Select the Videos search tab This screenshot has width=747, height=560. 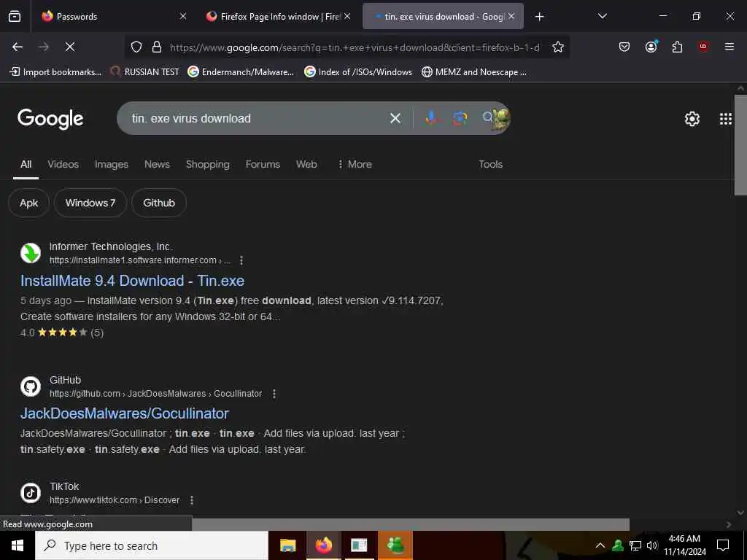pyautogui.click(x=63, y=164)
